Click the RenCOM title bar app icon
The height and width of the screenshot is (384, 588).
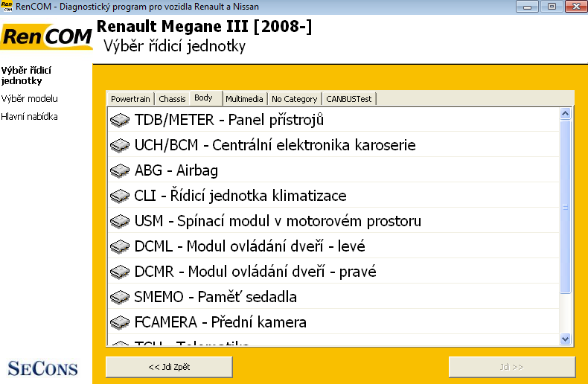[x=7, y=7]
